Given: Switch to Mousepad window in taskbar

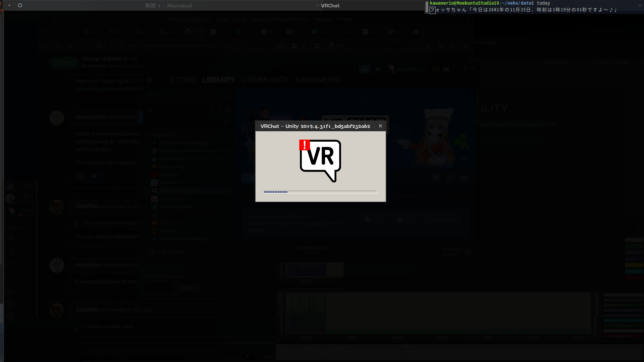Looking at the screenshot, I should (168, 5).
